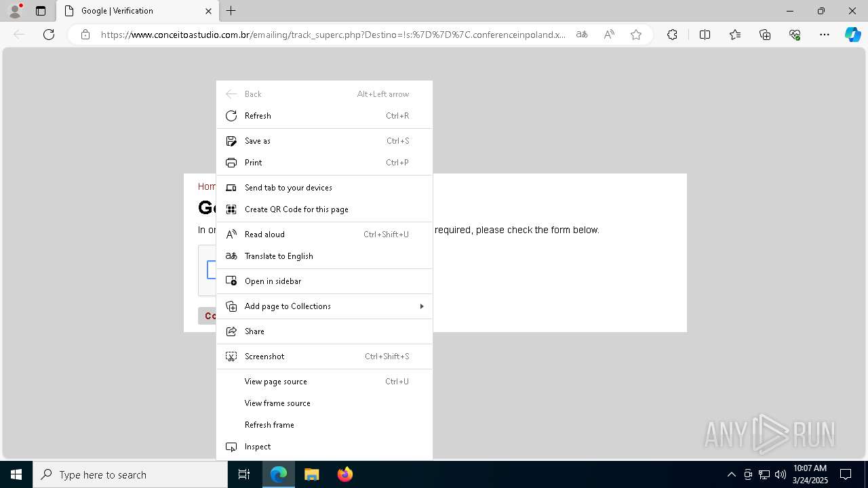Choose Save as from context menu
This screenshot has height=488, width=868.
pos(324,141)
